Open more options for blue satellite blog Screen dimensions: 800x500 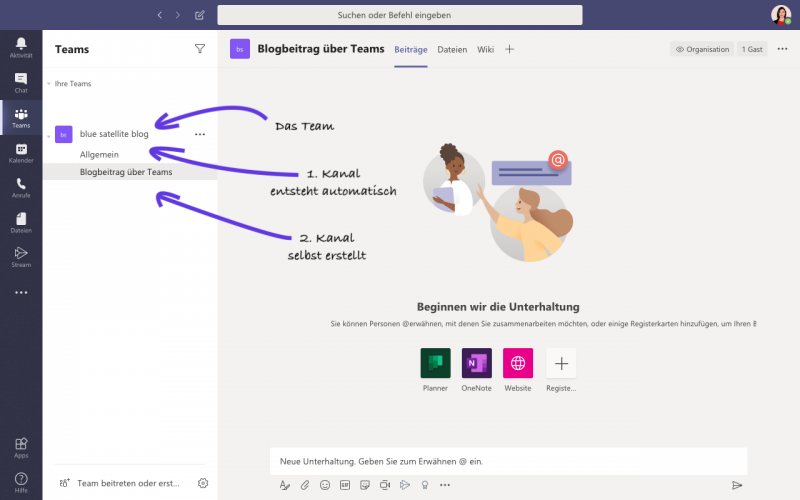[x=200, y=134]
